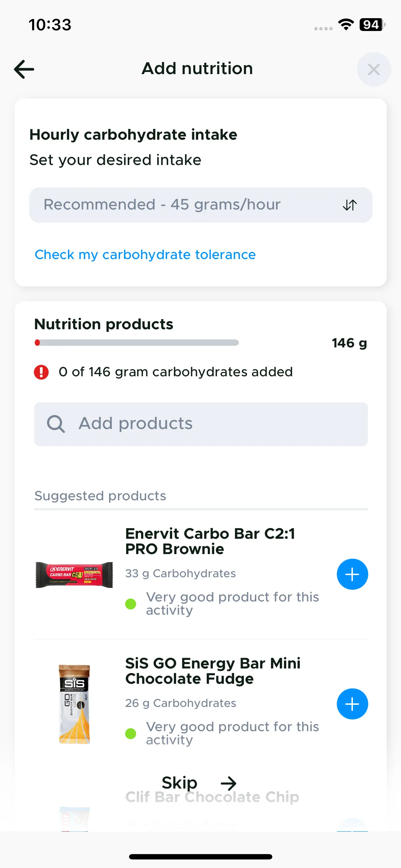Open Check my carbohydrate tolerance link
This screenshot has width=401, height=868.
tap(145, 255)
